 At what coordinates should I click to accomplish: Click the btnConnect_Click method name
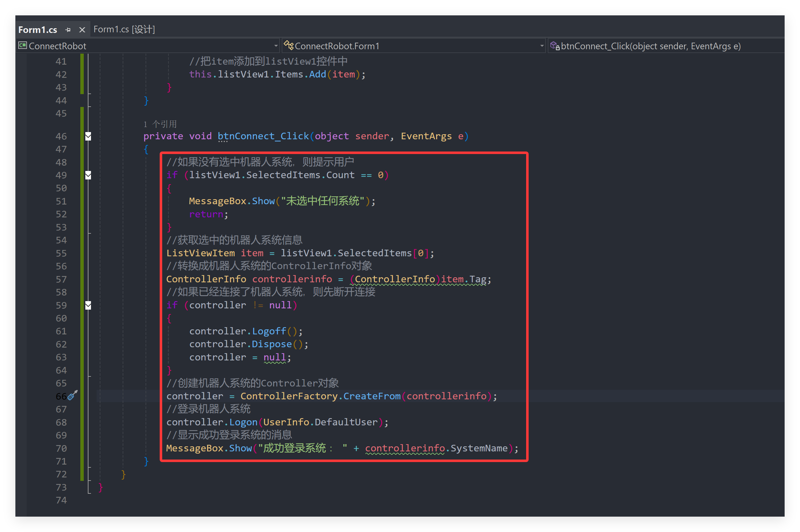tap(263, 136)
